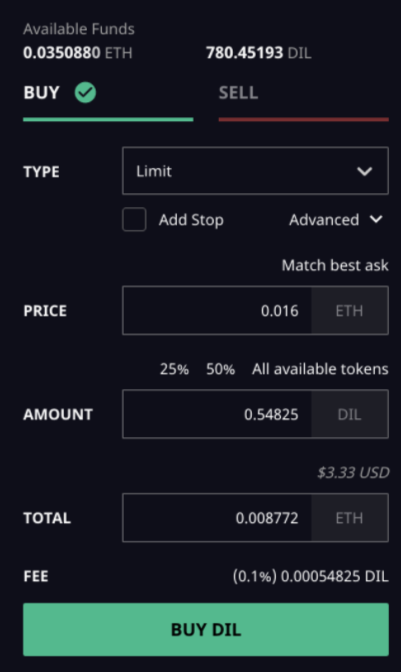Screen dimensions: 401x672
Task: Enable the Add Stop checkbox
Action: point(134,219)
